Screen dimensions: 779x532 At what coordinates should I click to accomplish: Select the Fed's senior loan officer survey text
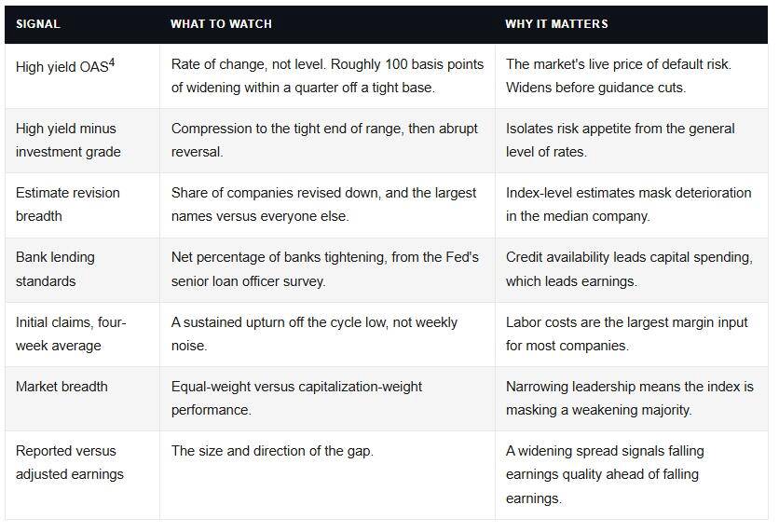click(325, 269)
